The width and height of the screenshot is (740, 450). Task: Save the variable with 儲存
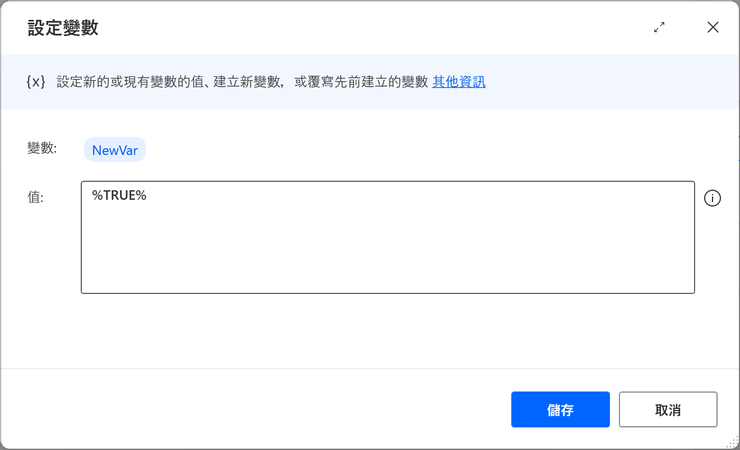pyautogui.click(x=560, y=409)
